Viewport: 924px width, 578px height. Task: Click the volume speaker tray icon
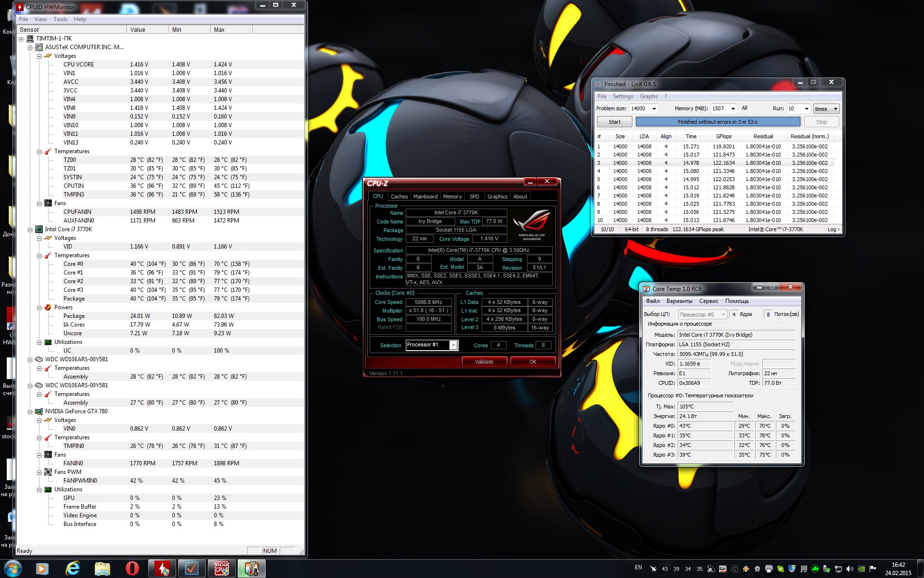click(849, 569)
